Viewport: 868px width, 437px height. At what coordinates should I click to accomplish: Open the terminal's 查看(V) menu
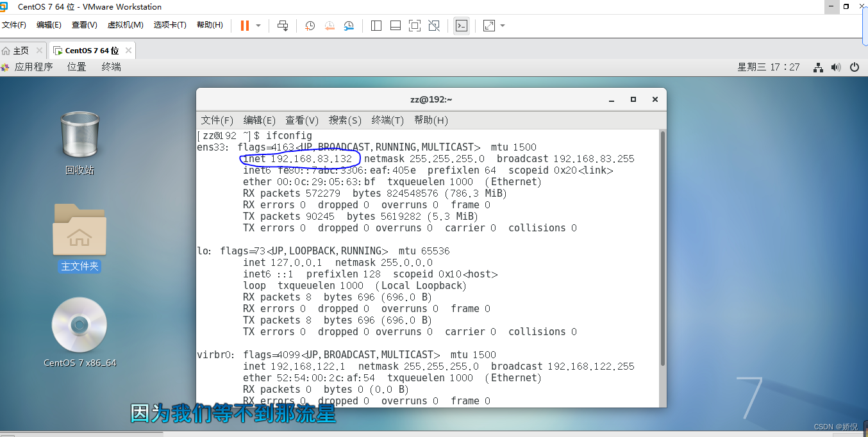tap(301, 120)
